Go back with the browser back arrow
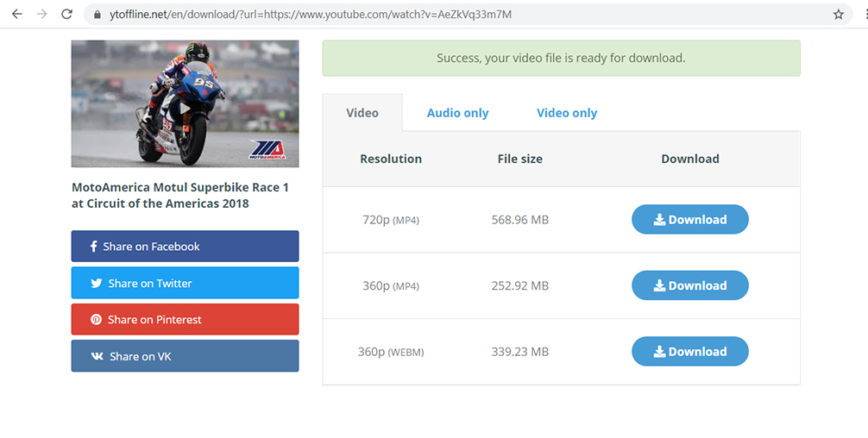This screenshot has height=438, width=868. 17,15
